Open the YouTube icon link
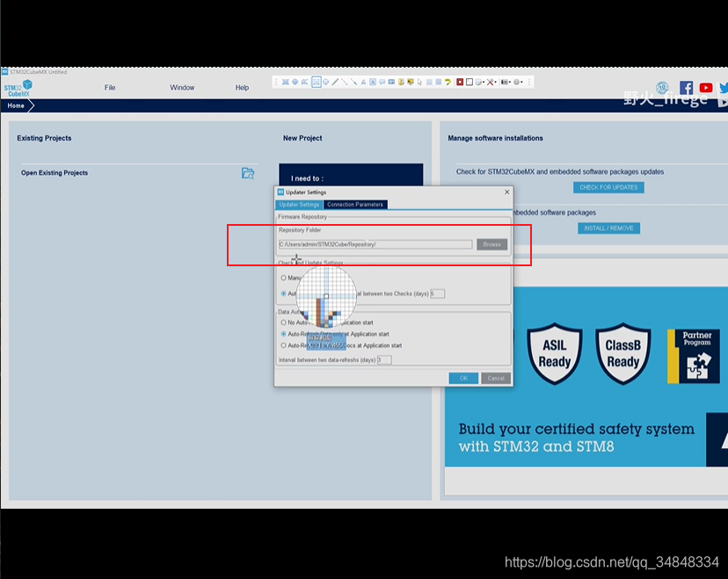Viewport: 728px width, 579px height. [706, 88]
